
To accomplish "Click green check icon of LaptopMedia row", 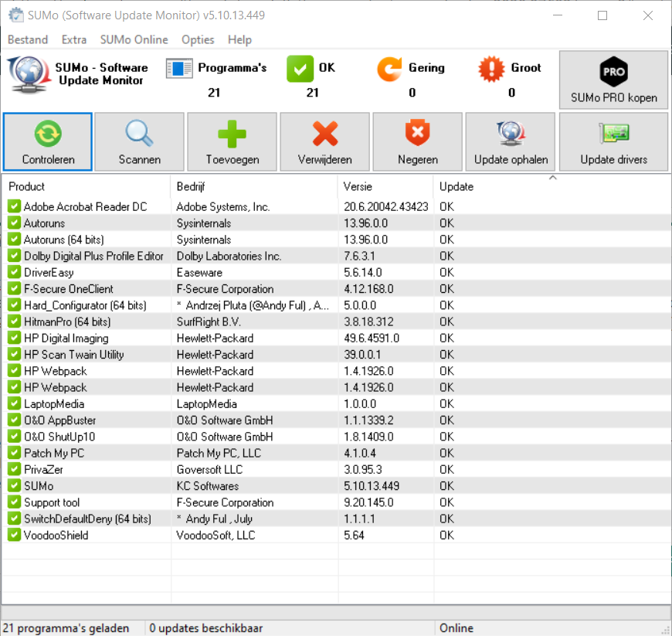I will (x=14, y=403).
